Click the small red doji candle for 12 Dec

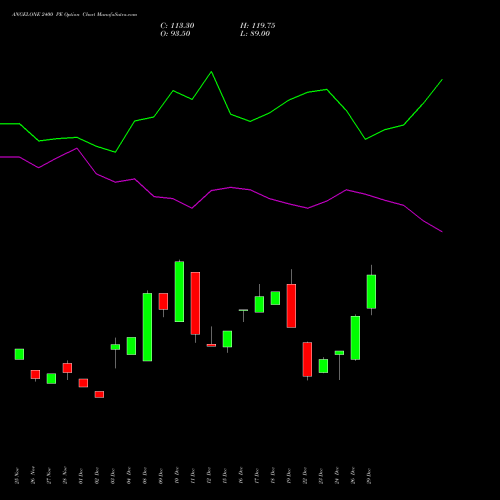pos(211,345)
